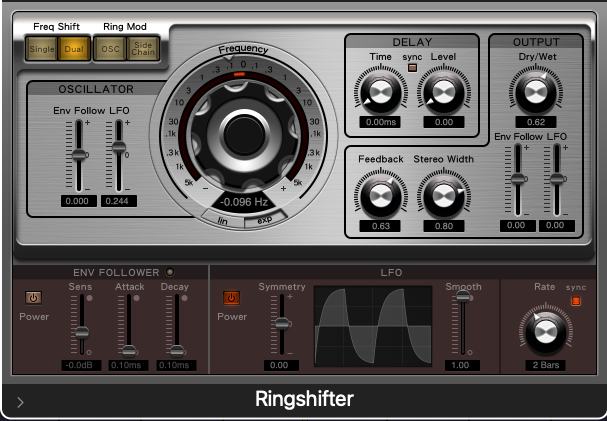Click the -0.096 Hz frequency value

point(244,202)
